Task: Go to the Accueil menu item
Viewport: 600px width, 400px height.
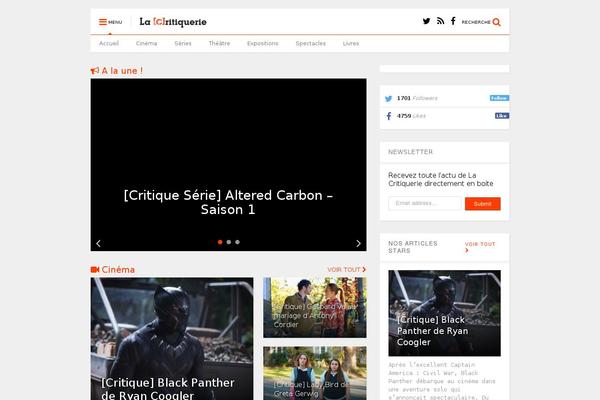Action: tap(109, 43)
